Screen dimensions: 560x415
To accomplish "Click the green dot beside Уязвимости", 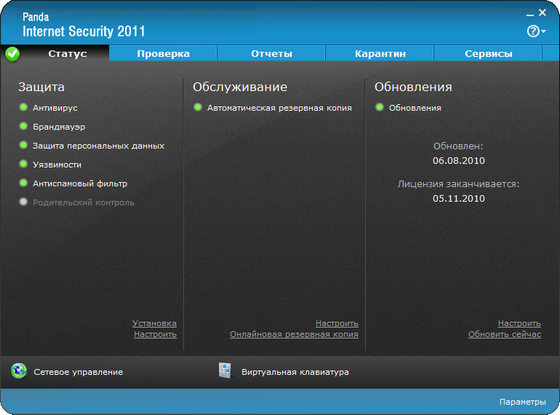I will [23, 164].
